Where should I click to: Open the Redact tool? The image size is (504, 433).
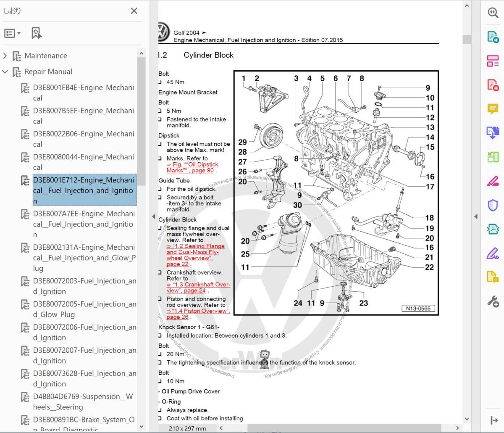(x=493, y=181)
